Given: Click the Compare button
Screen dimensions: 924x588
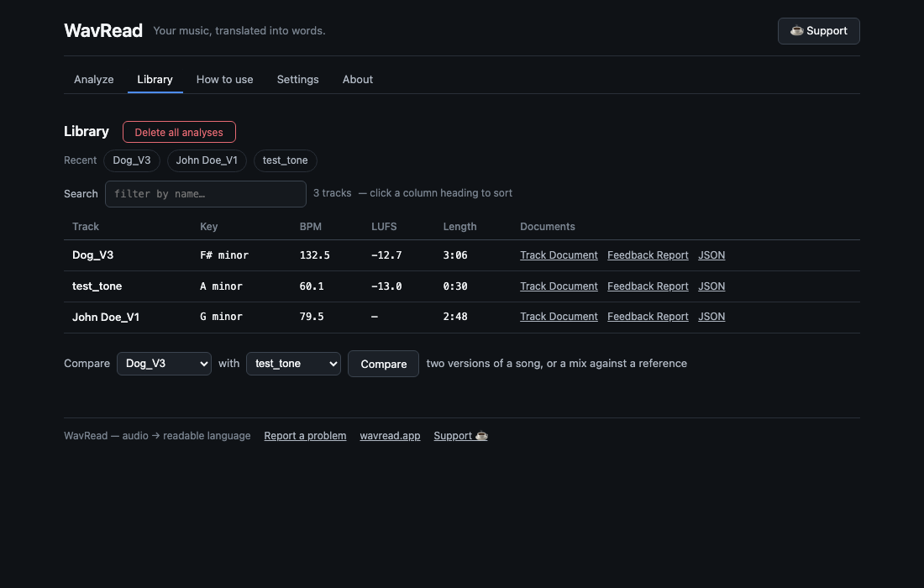Looking at the screenshot, I should tap(384, 364).
